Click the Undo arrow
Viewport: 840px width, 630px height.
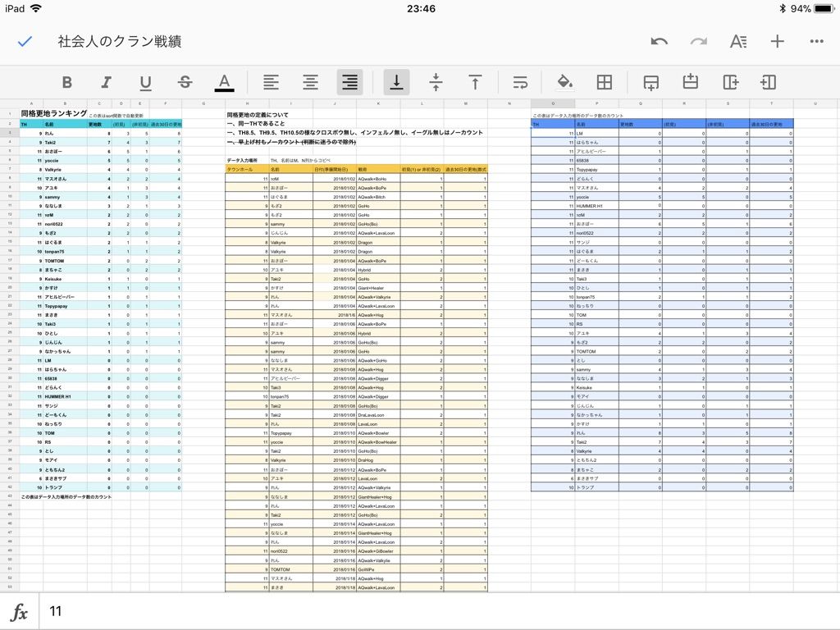[x=659, y=41]
